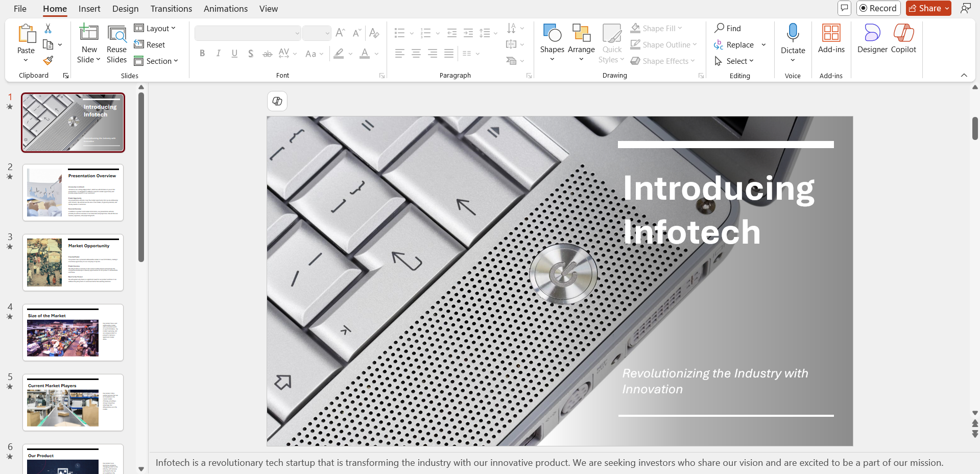Open the font size combo box
This screenshot has height=474, width=980.
point(317,33)
